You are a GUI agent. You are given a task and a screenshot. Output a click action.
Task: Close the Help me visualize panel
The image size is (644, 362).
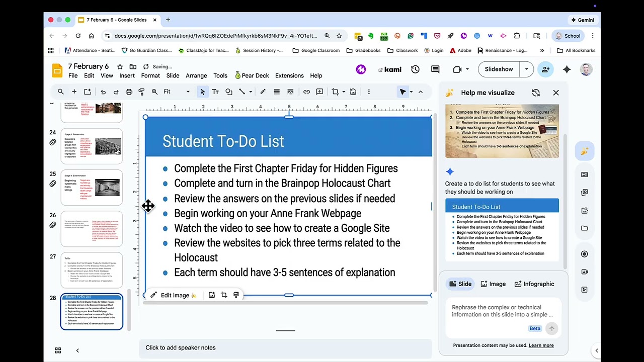tap(556, 93)
